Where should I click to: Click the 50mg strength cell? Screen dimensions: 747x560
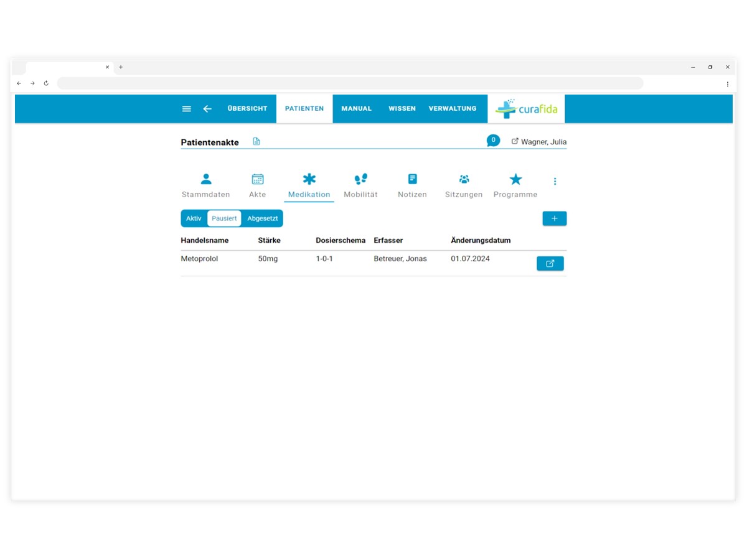click(x=268, y=259)
